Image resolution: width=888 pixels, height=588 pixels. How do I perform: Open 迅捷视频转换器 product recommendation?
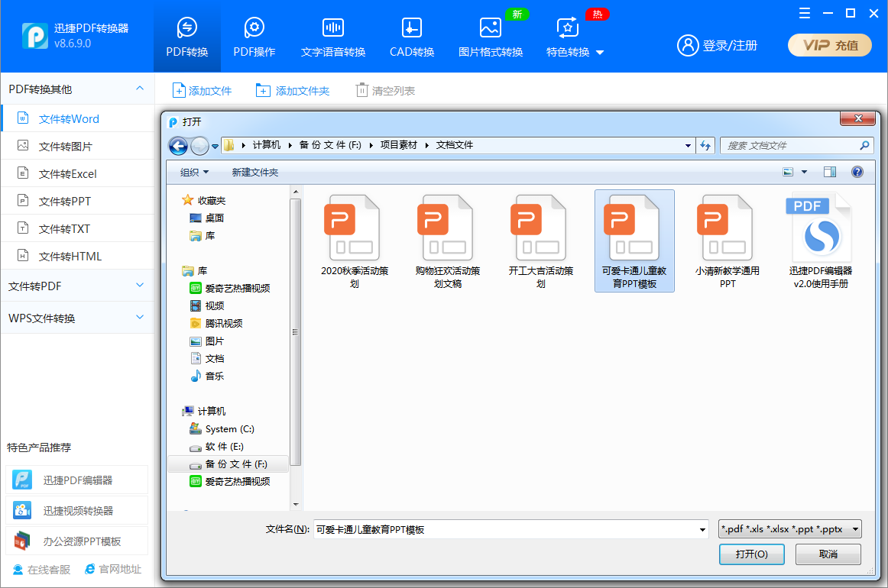(77, 510)
